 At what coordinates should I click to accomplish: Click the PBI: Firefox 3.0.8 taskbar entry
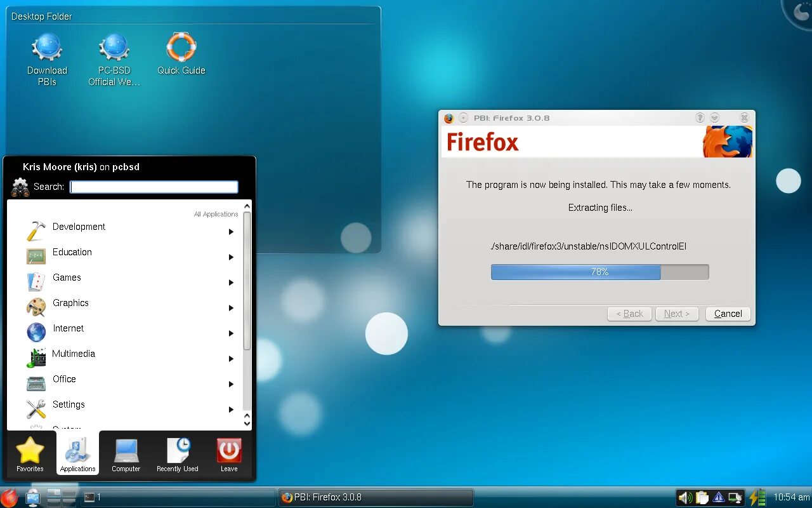(x=376, y=497)
